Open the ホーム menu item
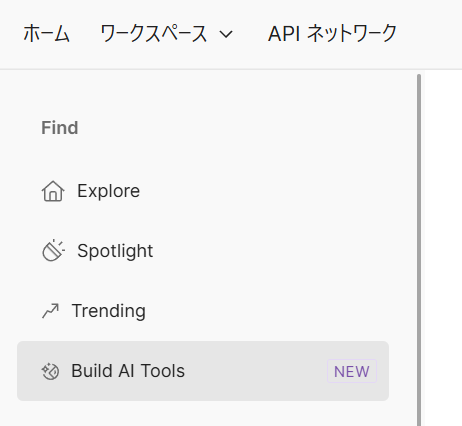 46,34
